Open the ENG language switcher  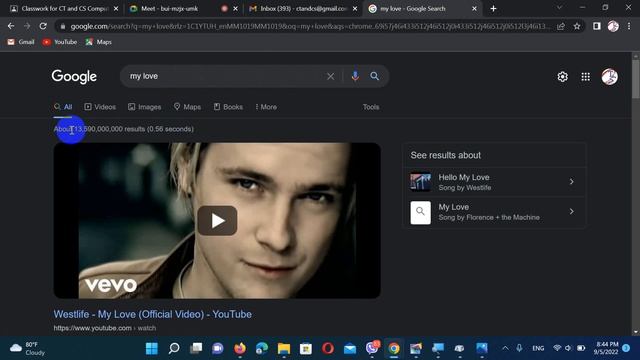(x=538, y=348)
